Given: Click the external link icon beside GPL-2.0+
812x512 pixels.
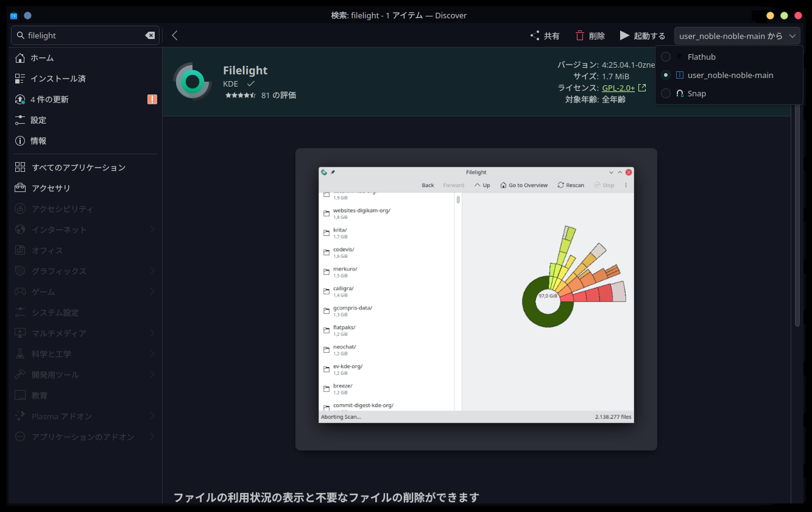Looking at the screenshot, I should pos(642,88).
